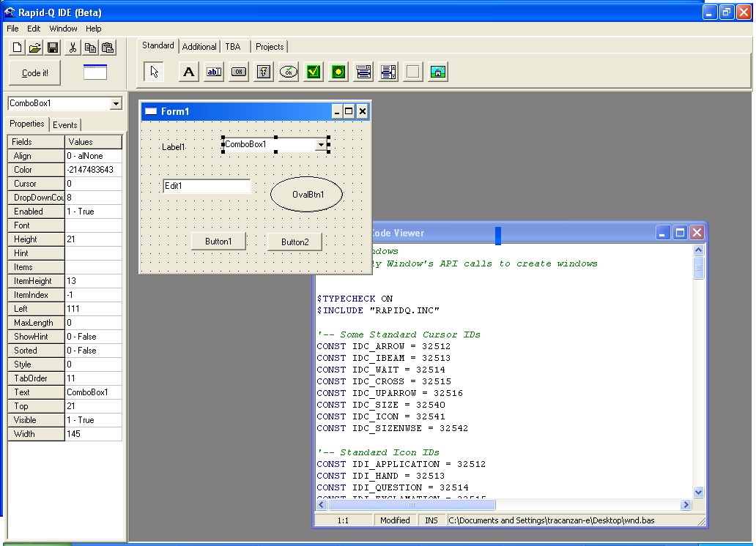Click the Save floppy disk icon
756x546 pixels.
pyautogui.click(x=53, y=48)
